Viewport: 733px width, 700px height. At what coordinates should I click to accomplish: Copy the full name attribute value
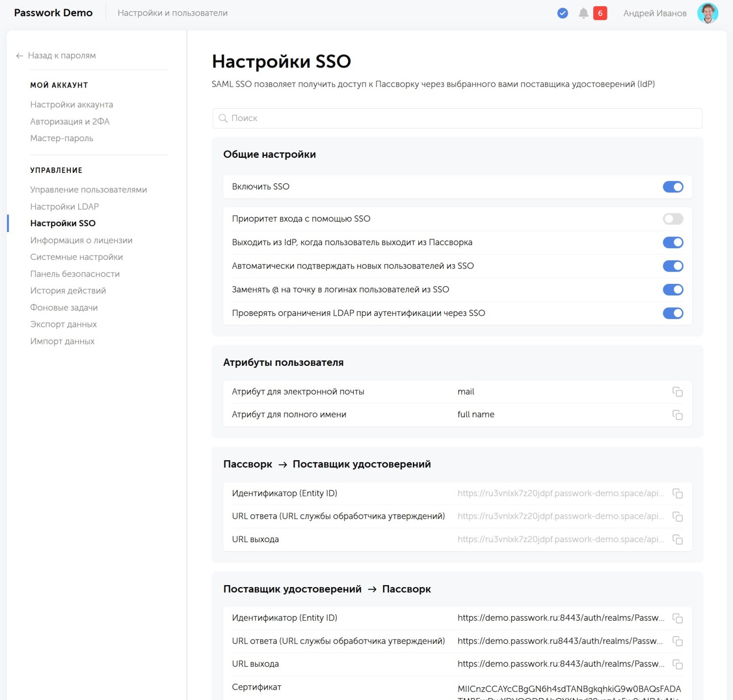click(677, 415)
